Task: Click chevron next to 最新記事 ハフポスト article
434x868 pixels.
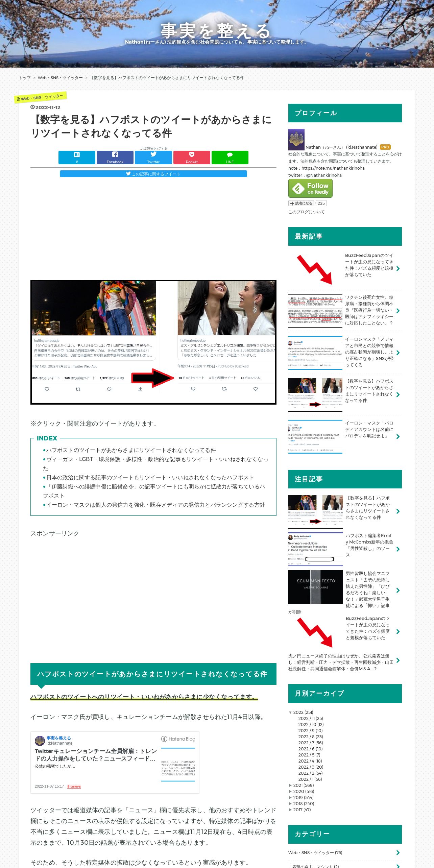Action: click(x=398, y=395)
